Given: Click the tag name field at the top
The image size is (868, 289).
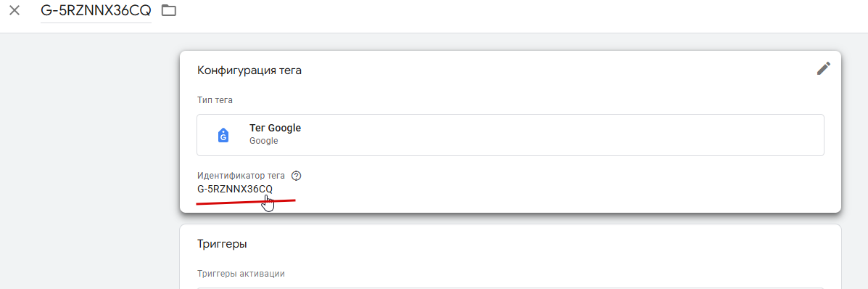Looking at the screenshot, I should click(x=96, y=11).
